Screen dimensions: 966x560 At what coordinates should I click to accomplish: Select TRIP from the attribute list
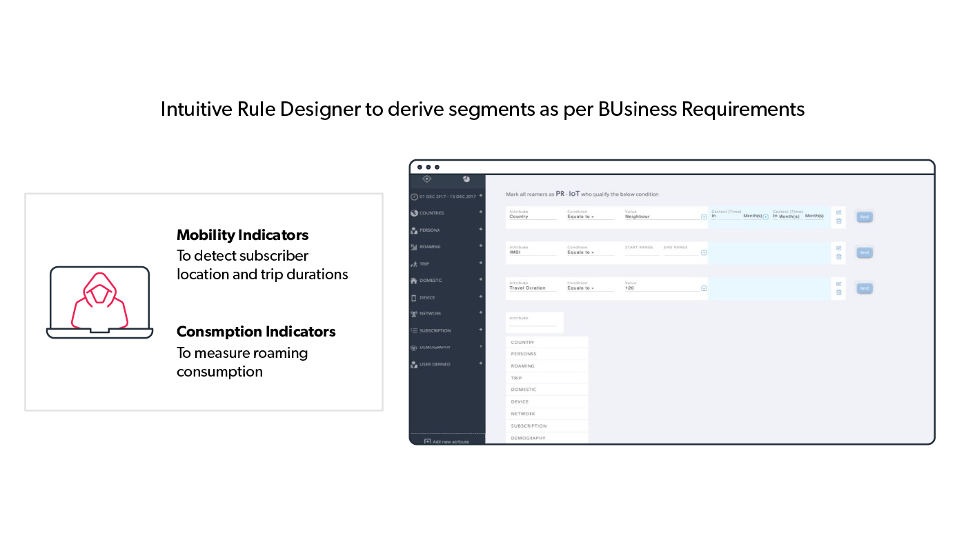(516, 378)
